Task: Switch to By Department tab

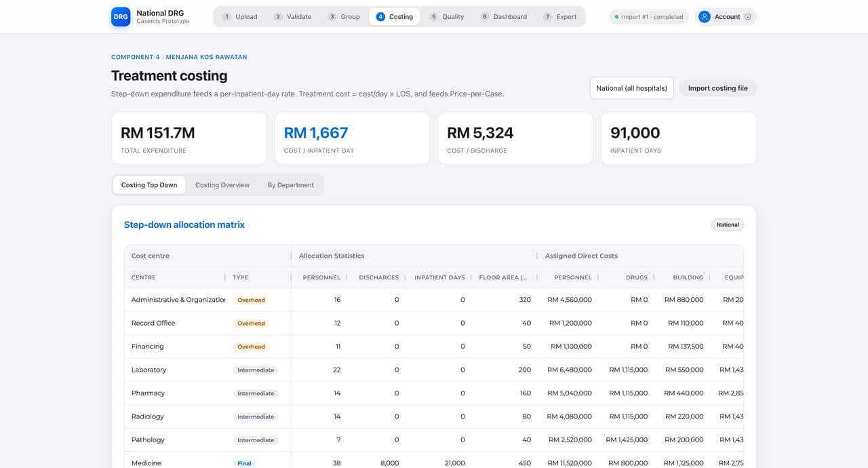Action: point(291,185)
